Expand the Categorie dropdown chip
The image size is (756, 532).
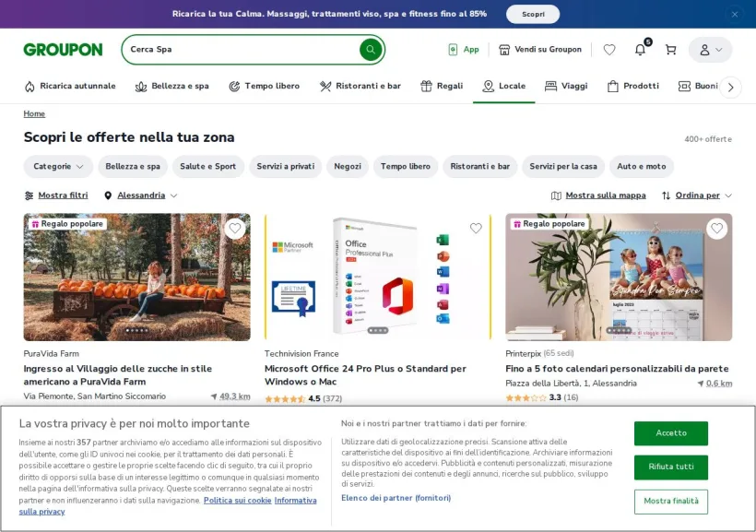[x=58, y=166]
